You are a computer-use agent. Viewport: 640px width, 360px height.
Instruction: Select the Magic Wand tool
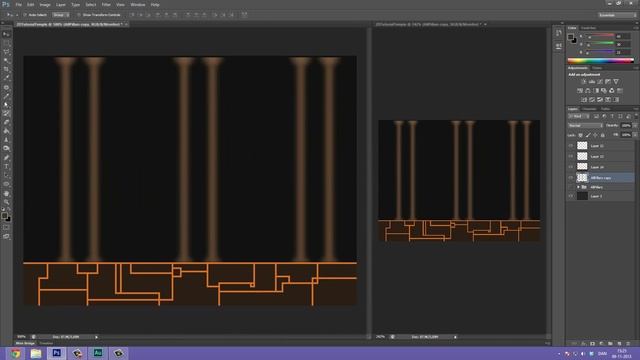coord(6,61)
